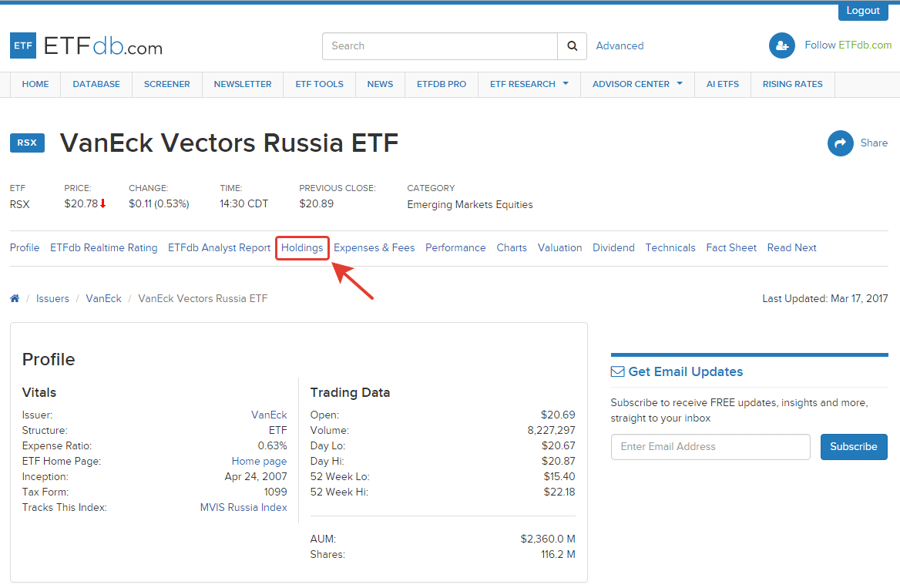
Task: Click the VanEck breadcrumb link
Action: pyautogui.click(x=103, y=297)
